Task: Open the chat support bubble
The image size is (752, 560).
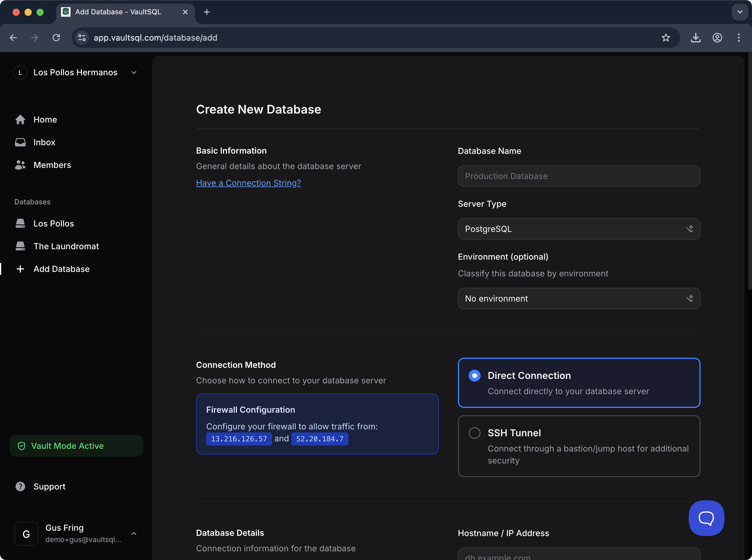Action: (x=706, y=518)
